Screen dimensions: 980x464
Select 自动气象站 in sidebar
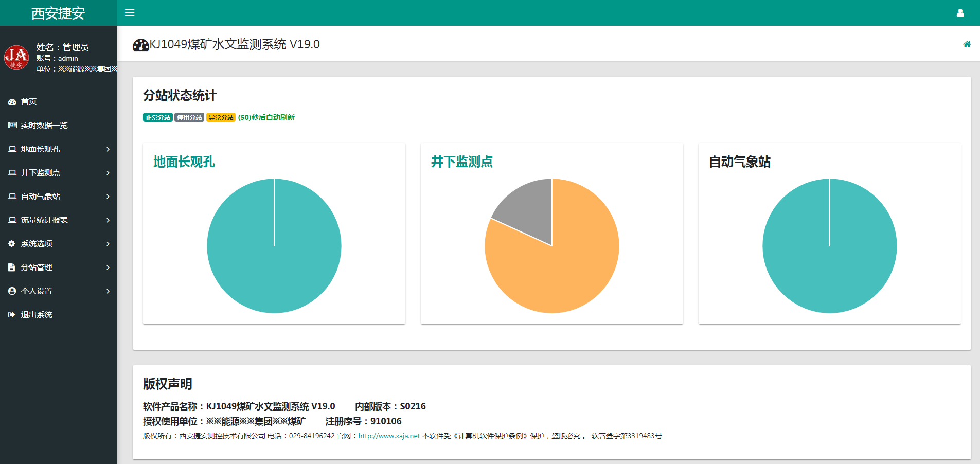59,197
